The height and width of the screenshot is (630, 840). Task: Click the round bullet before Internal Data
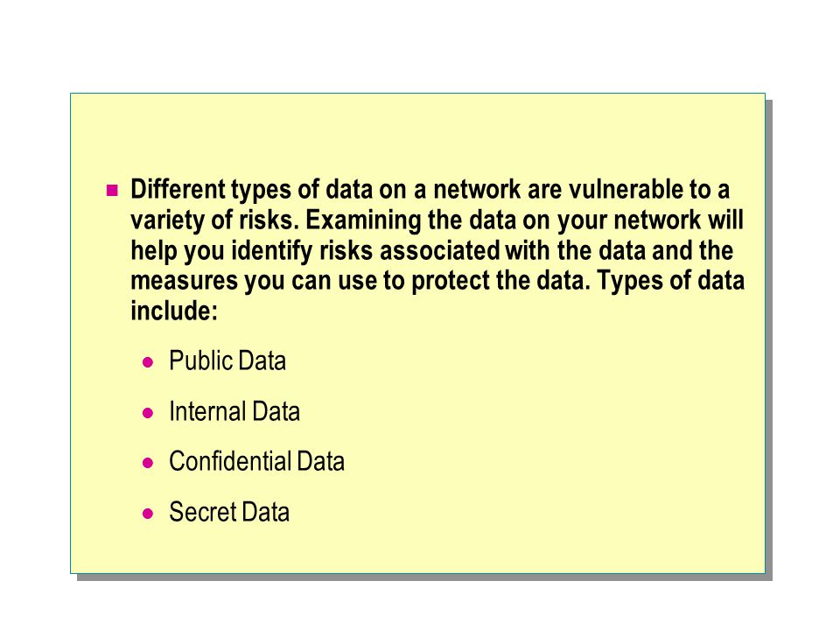pos(148,413)
